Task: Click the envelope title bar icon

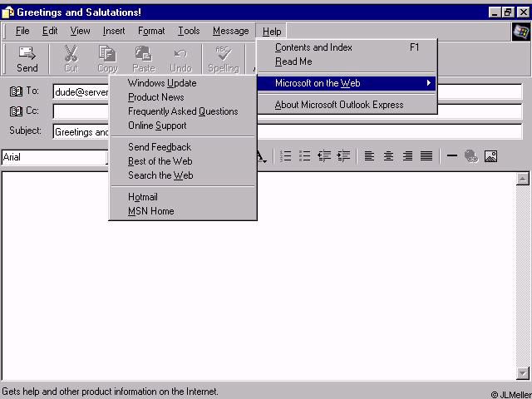Action: click(7, 12)
